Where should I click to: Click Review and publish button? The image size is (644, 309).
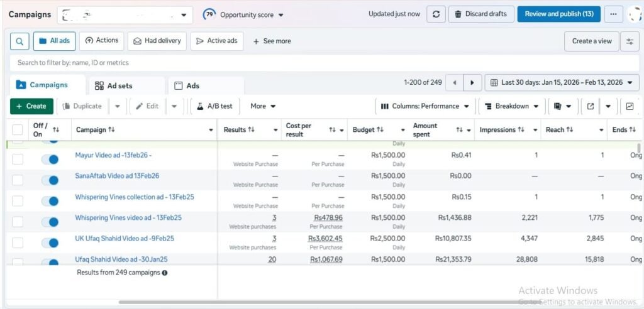[x=558, y=14]
